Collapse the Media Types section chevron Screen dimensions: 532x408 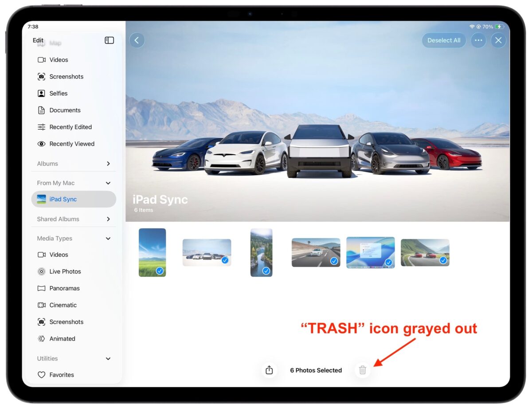[x=108, y=239]
